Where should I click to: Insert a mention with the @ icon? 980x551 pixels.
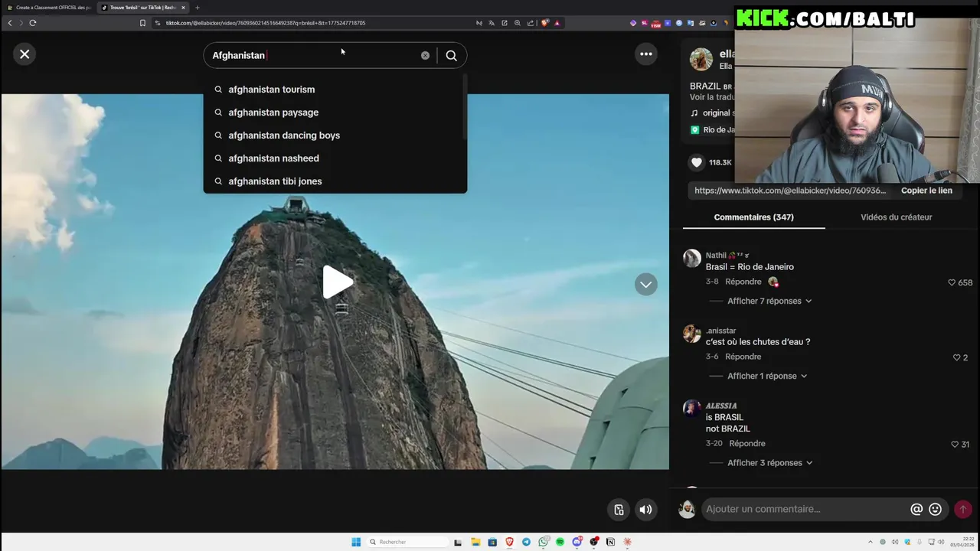tap(916, 509)
